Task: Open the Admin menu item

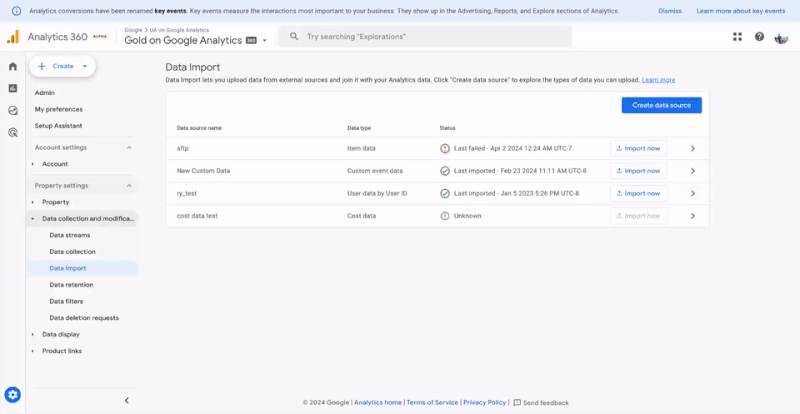Action: [x=44, y=93]
